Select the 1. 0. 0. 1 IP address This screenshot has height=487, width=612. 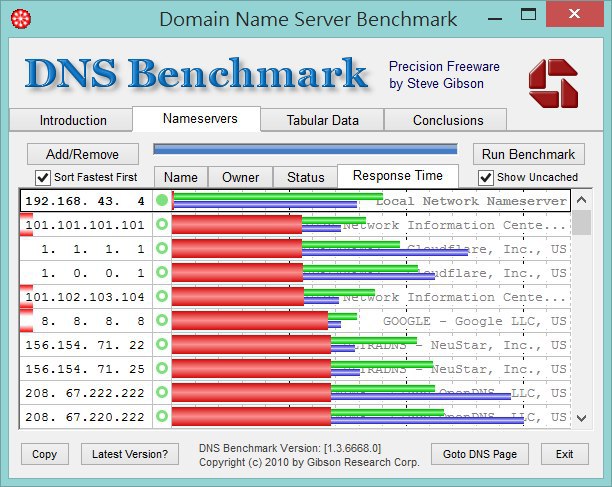tap(93, 273)
